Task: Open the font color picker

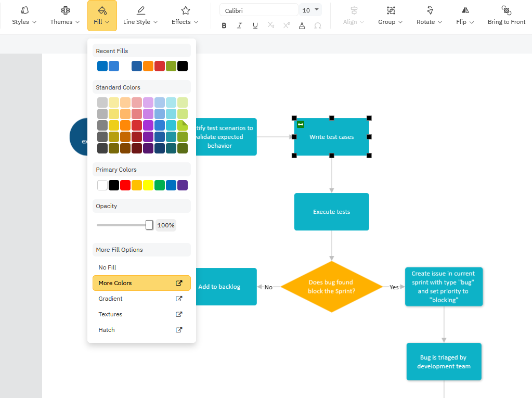Action: pyautogui.click(x=302, y=25)
